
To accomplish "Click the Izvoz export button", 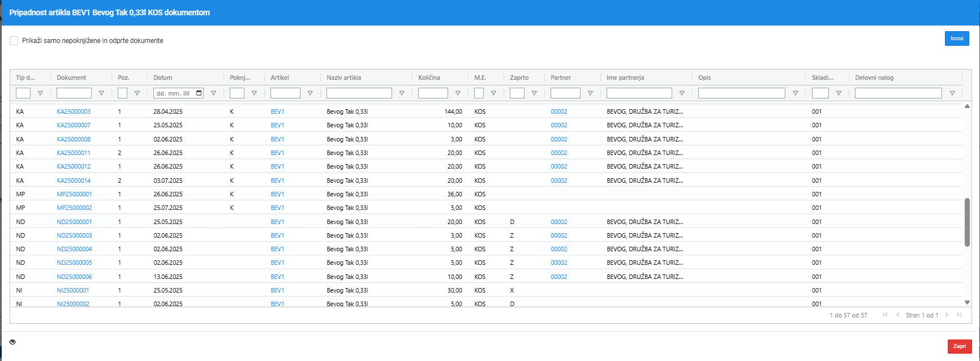I will click(957, 38).
